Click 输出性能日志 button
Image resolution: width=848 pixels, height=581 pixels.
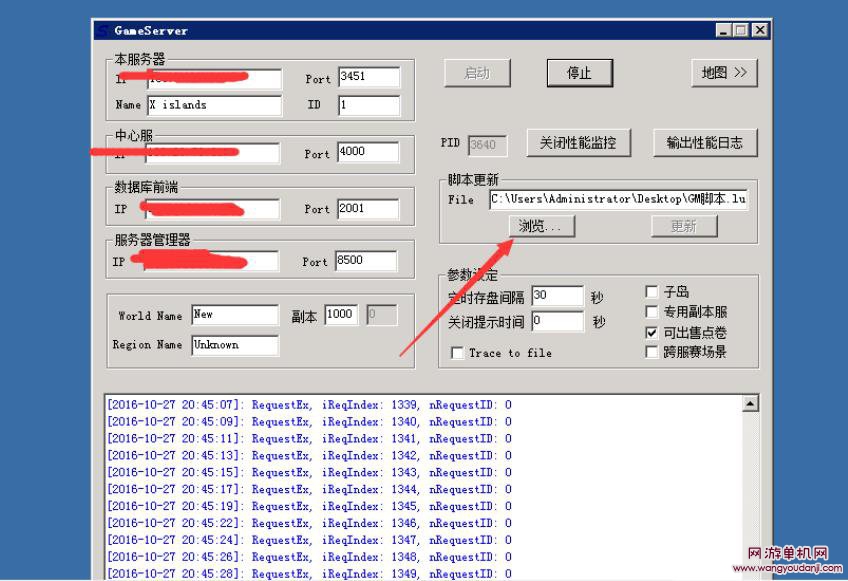705,143
